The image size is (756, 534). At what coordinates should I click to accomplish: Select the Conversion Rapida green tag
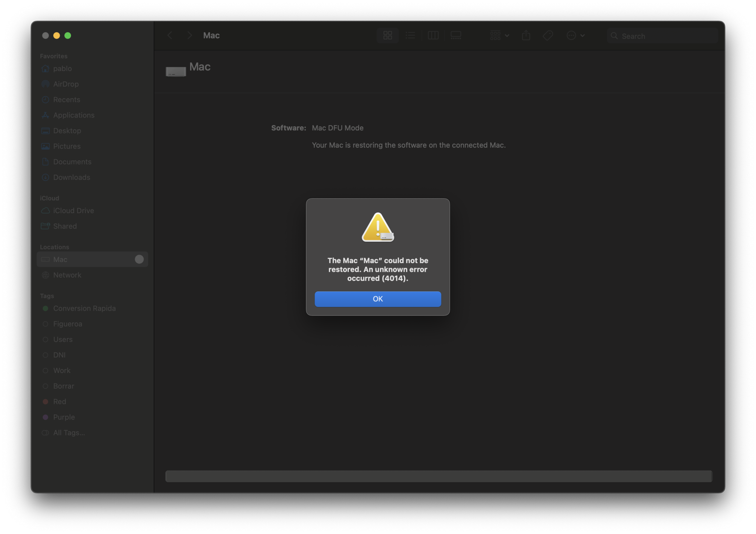coord(84,308)
